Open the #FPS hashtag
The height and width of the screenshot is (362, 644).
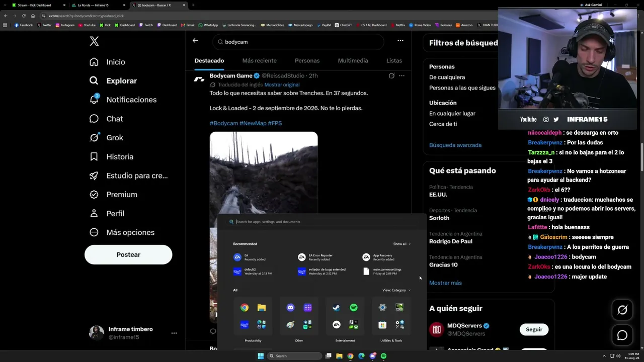click(x=275, y=123)
